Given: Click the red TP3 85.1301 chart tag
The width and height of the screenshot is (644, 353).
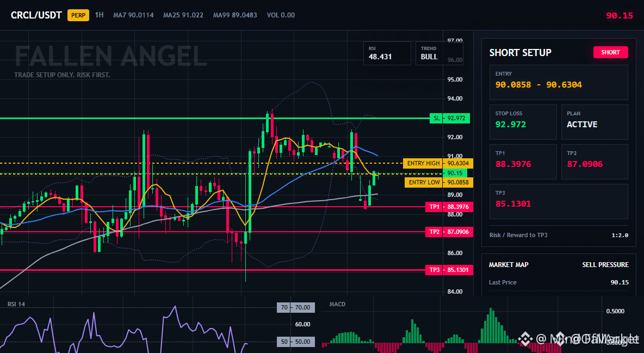Looking at the screenshot, I should tap(449, 270).
